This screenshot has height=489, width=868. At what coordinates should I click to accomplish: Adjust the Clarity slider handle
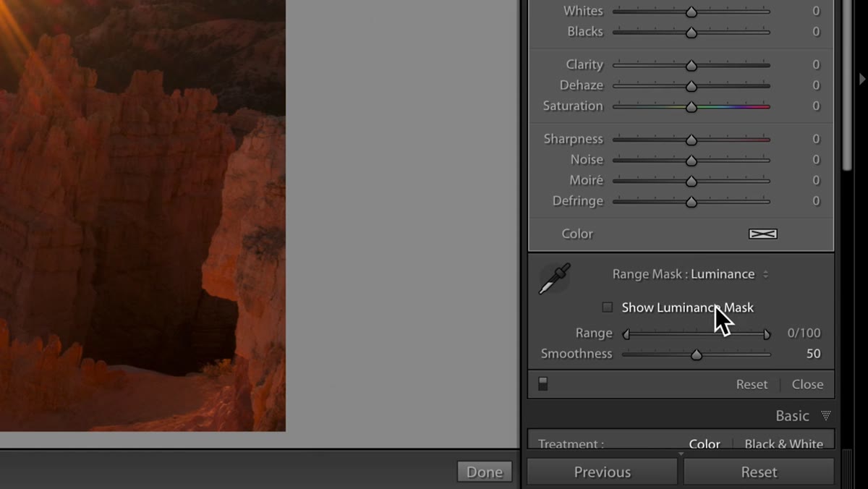(692, 65)
